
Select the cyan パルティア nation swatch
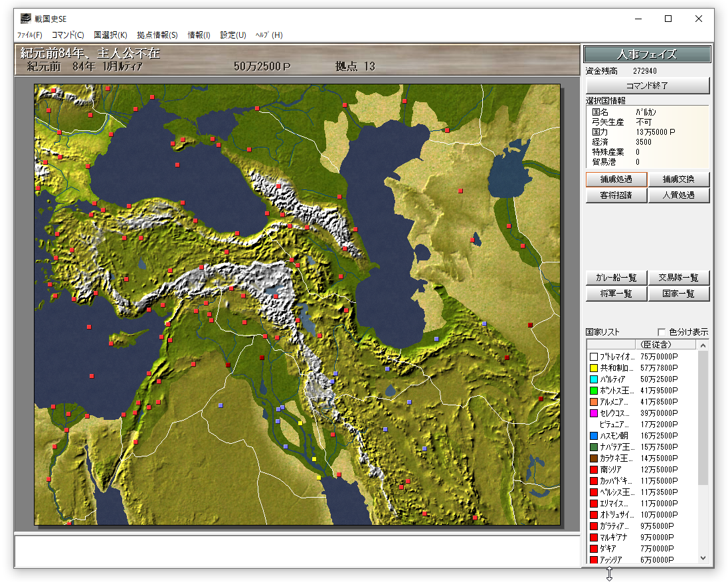coord(594,379)
